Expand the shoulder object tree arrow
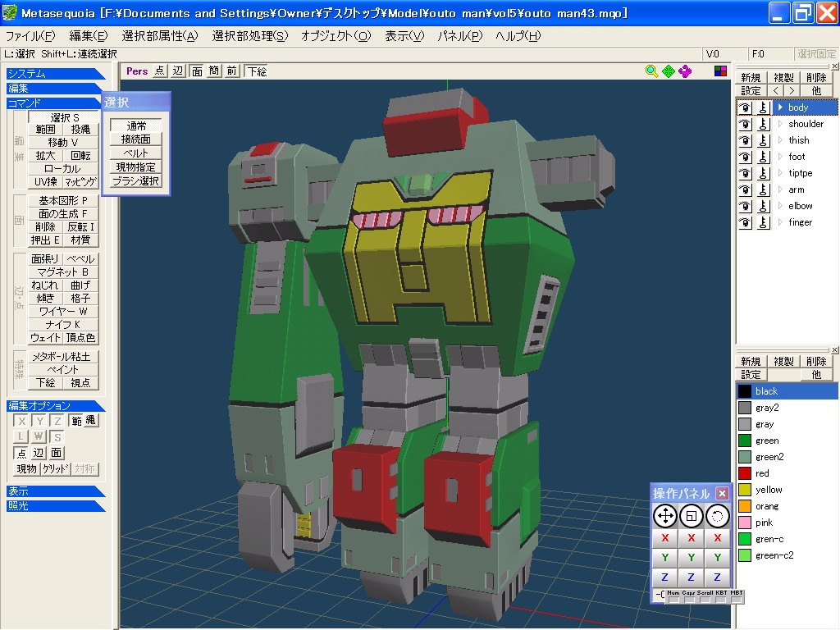This screenshot has width=840, height=630. click(x=781, y=125)
